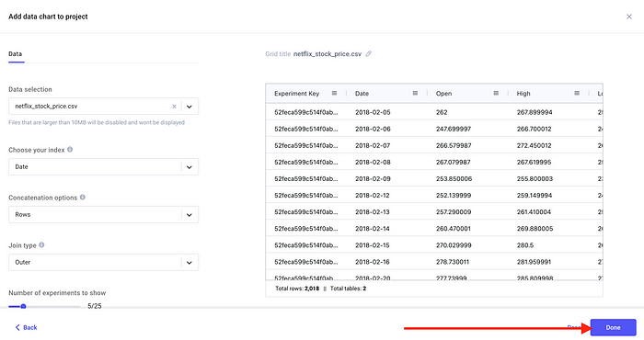Viewport: 644px width, 340px height.
Task: Close the Add data chart dialog
Action: click(628, 17)
